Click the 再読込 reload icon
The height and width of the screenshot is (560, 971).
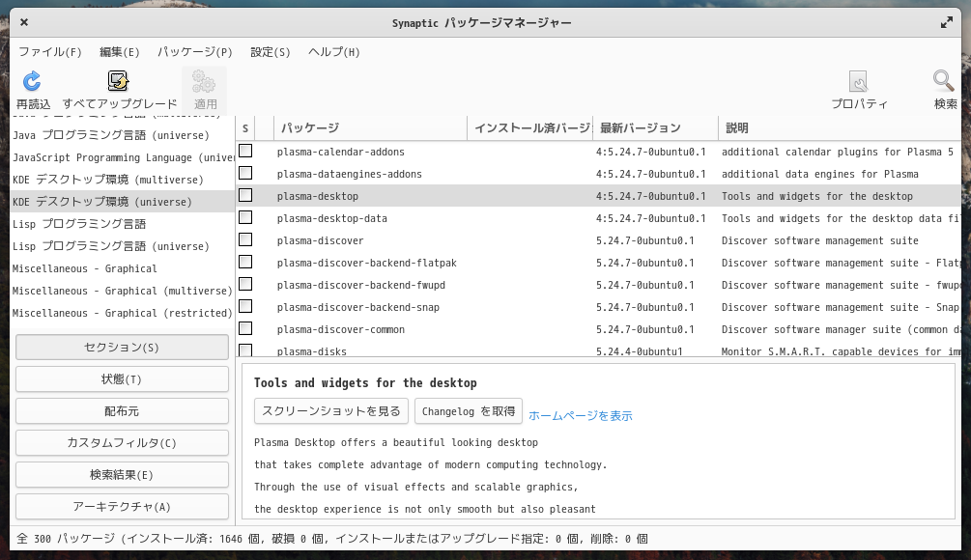coord(32,81)
